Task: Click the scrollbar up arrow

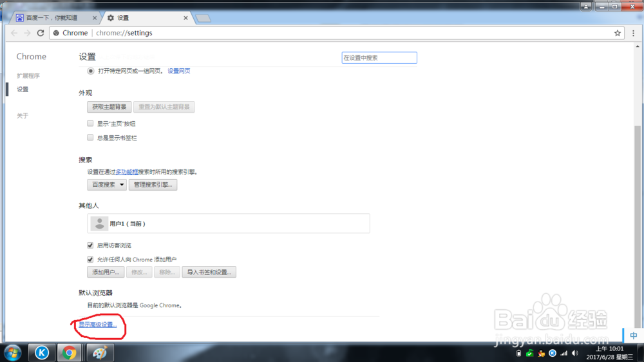Action: pos(638,46)
